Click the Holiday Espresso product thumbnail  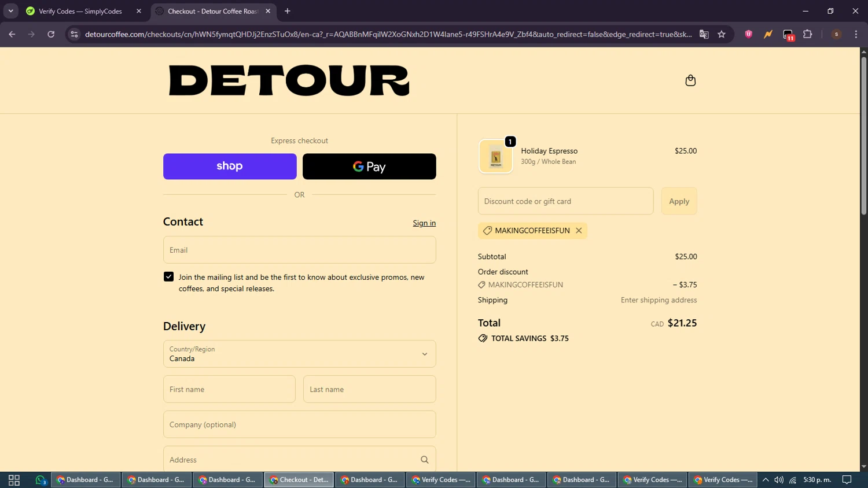point(496,156)
